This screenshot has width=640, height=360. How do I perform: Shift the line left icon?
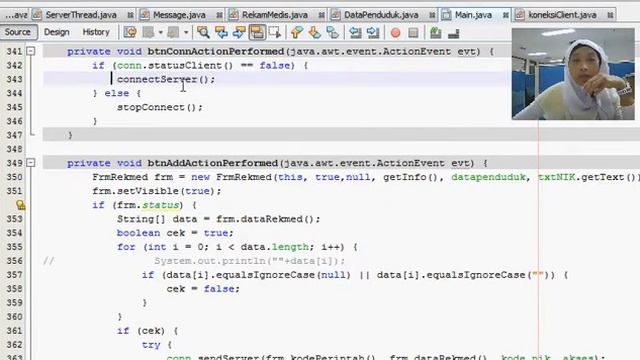coord(355,32)
